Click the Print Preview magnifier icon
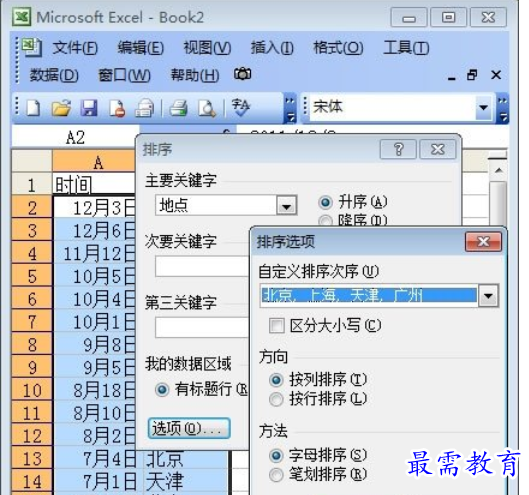Screen dimensions: 529x495 (x=206, y=108)
